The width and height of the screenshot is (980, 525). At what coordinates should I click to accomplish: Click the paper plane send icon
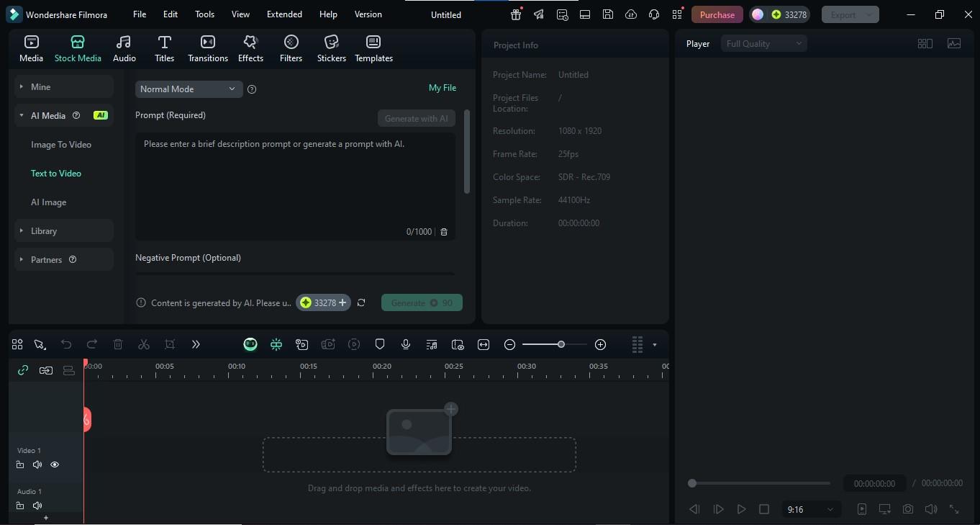(539, 14)
